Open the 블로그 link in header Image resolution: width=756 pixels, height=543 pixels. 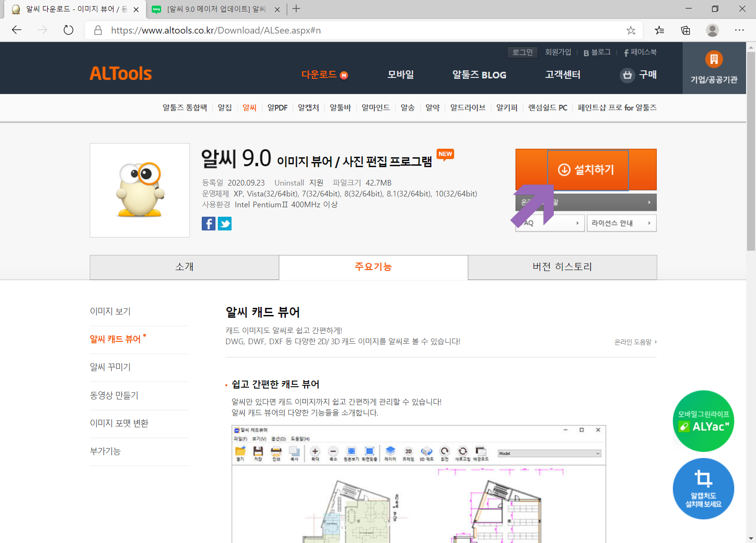pos(597,52)
